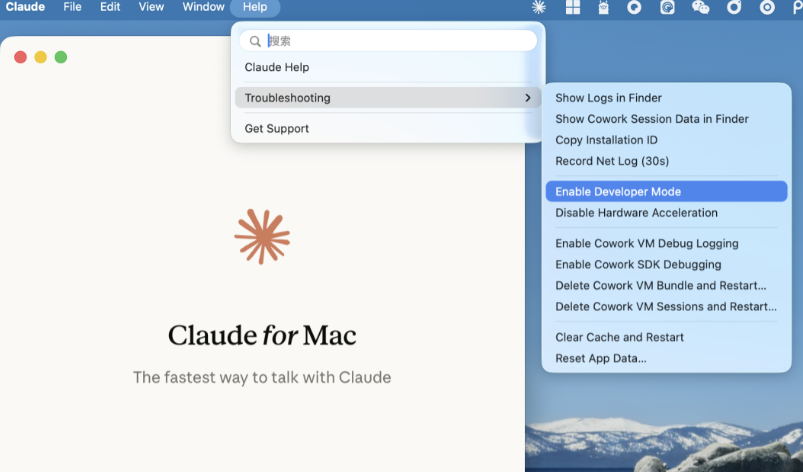803x472 pixels.
Task: Turn on Enable Cowork VM Debug Logging
Action: [647, 243]
